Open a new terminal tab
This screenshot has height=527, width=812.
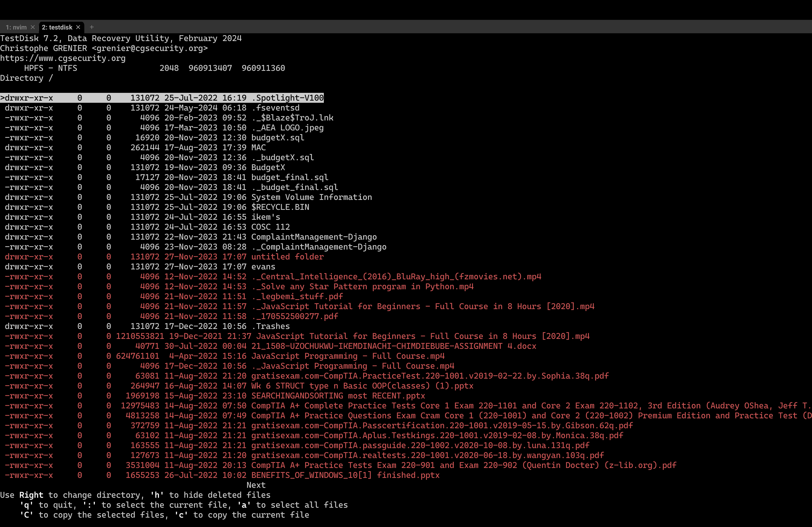click(x=92, y=27)
